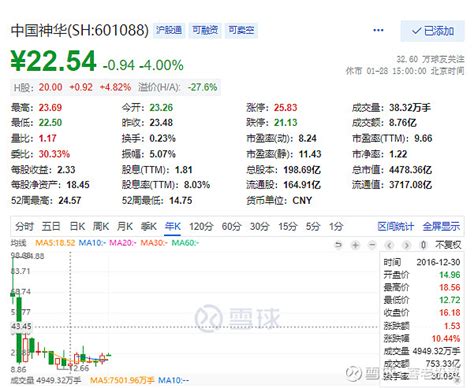Zoom in chart with plus icon
This screenshot has height=388, width=474.
[355, 245]
